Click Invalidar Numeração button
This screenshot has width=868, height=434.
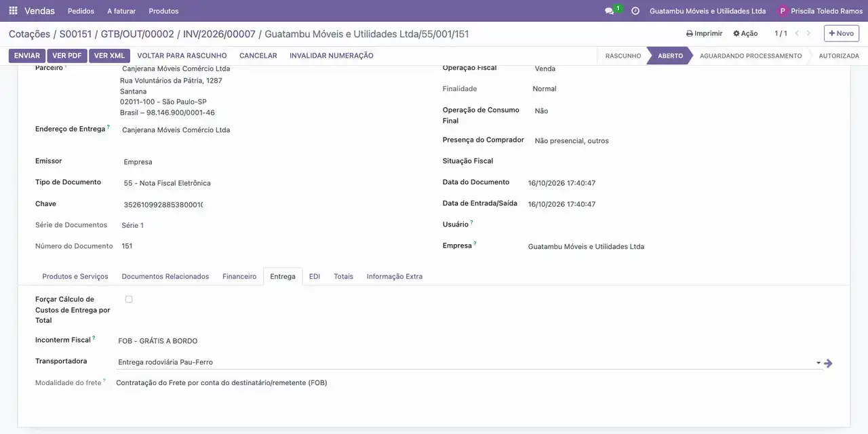[332, 56]
